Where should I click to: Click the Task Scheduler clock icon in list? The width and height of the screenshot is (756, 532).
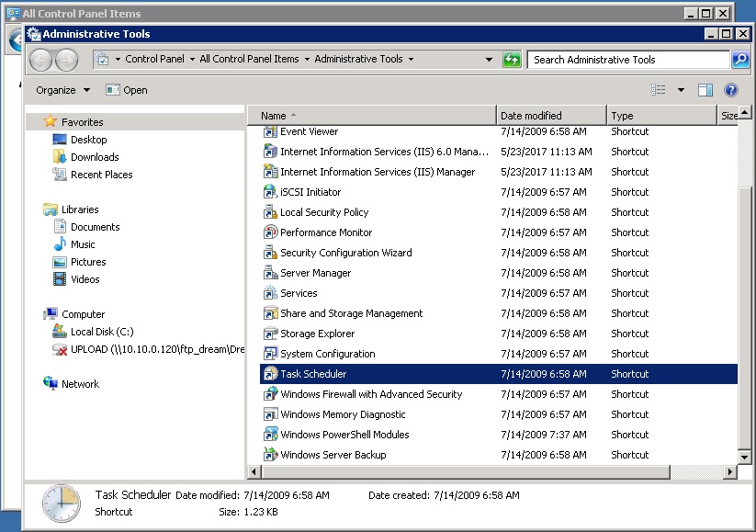point(270,374)
